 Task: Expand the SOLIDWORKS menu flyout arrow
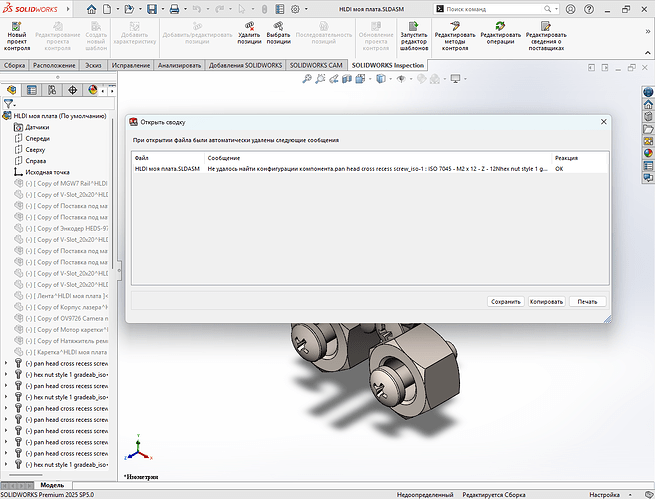pos(68,9)
